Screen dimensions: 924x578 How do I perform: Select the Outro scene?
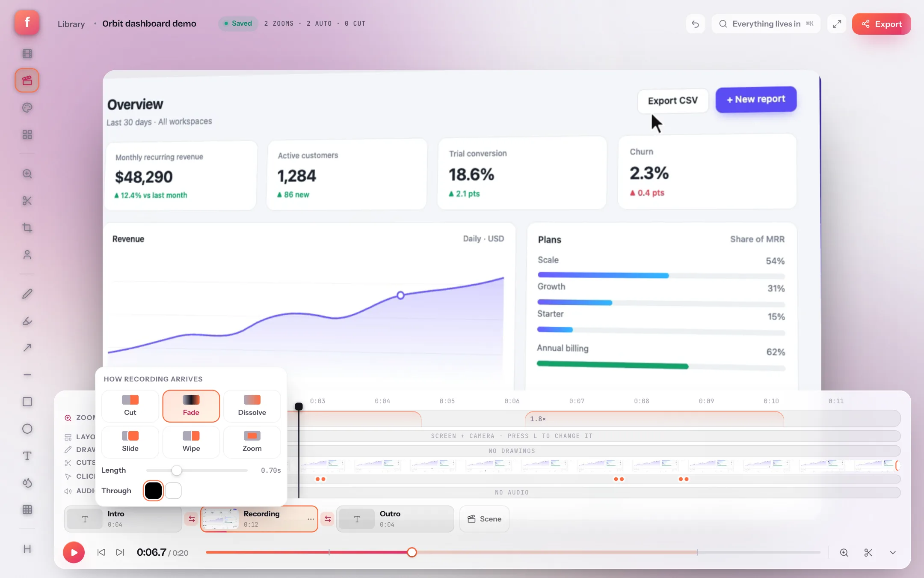click(x=395, y=519)
